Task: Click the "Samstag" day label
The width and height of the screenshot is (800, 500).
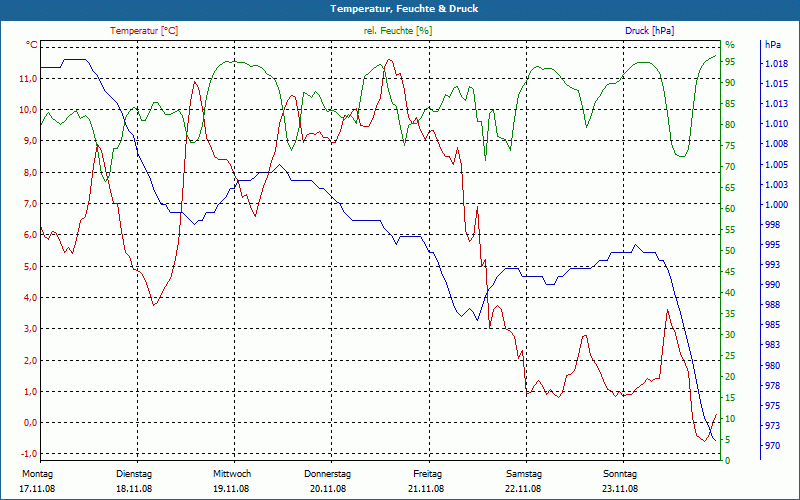Action: pos(524,474)
